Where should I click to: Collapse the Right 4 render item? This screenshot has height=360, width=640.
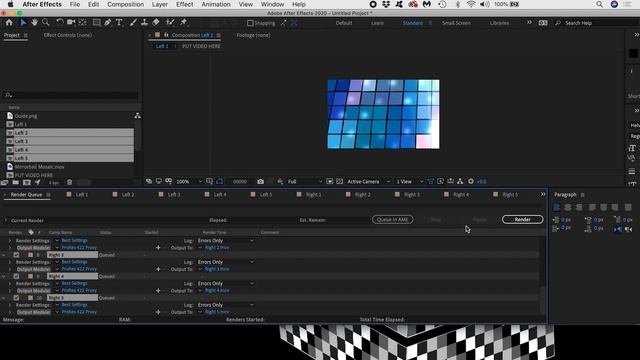[4, 276]
